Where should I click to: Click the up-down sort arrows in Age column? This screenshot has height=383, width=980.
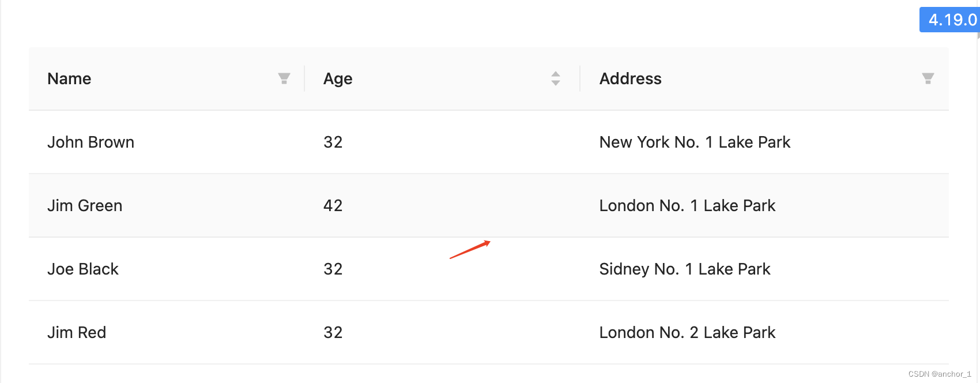[x=555, y=78]
